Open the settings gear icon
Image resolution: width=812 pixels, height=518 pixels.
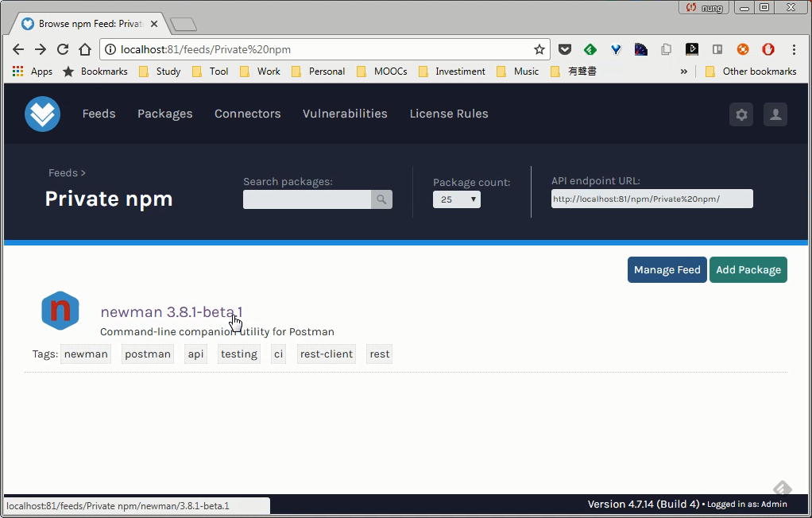point(741,114)
